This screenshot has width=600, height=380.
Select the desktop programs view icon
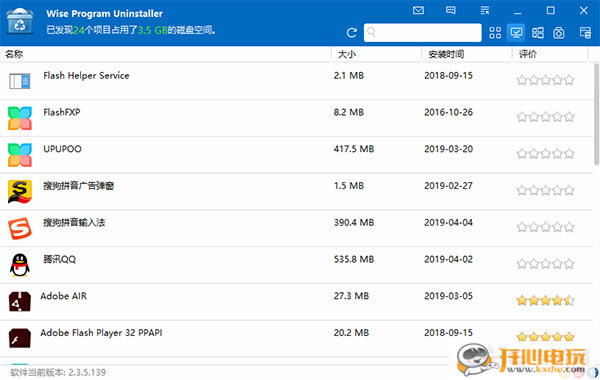click(x=516, y=33)
